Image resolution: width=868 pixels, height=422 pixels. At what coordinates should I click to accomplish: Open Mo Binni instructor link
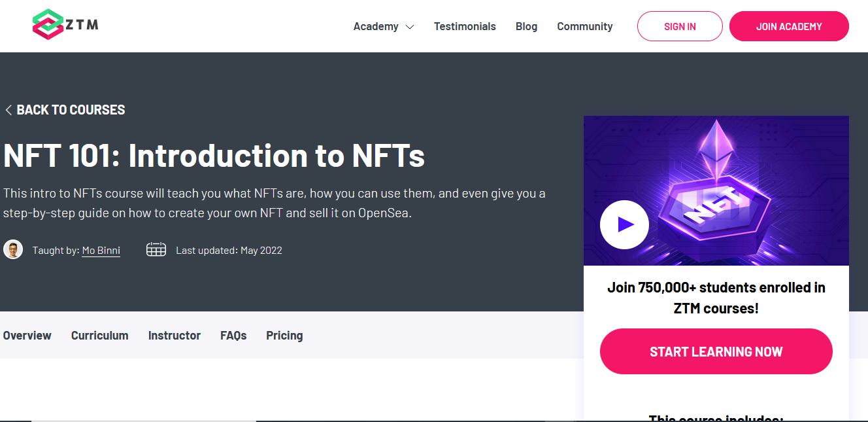tap(101, 251)
